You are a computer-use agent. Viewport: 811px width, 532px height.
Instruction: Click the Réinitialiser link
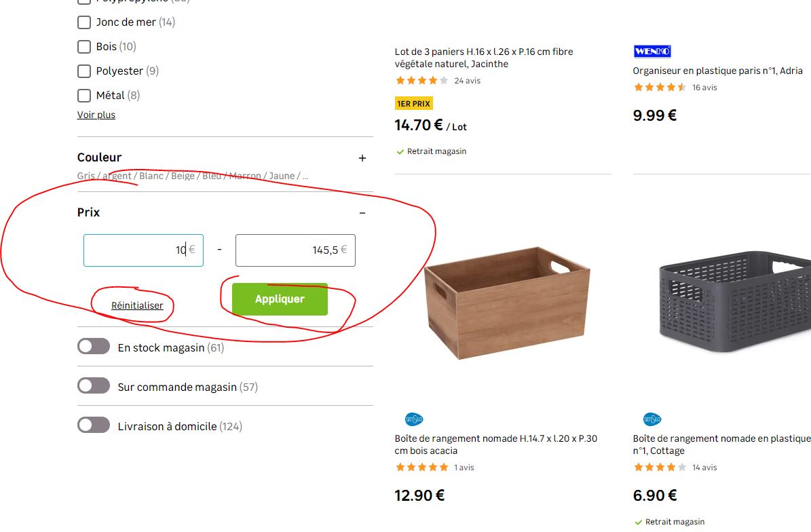click(x=137, y=306)
